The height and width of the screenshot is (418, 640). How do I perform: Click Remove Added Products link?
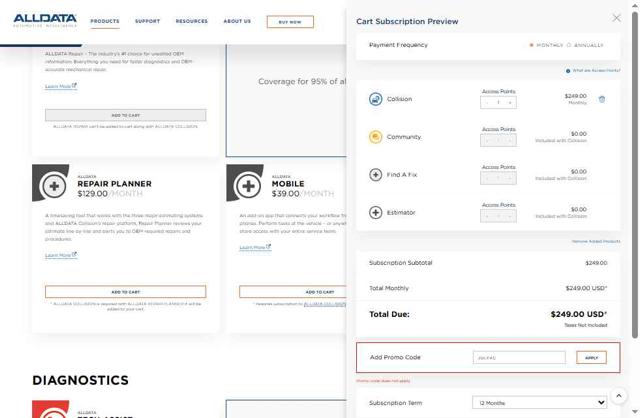pos(596,241)
